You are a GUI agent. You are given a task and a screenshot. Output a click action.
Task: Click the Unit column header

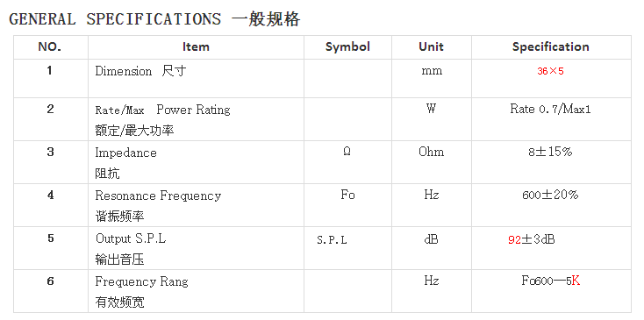(x=432, y=47)
